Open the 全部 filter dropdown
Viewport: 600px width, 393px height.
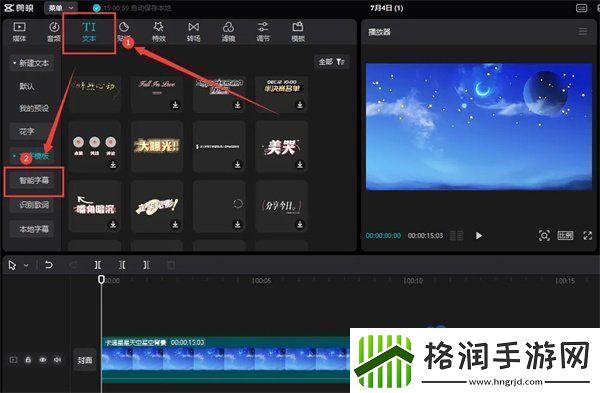tap(332, 62)
